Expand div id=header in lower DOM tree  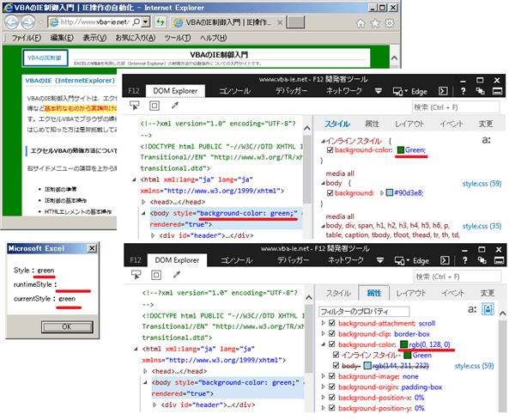[154, 405]
